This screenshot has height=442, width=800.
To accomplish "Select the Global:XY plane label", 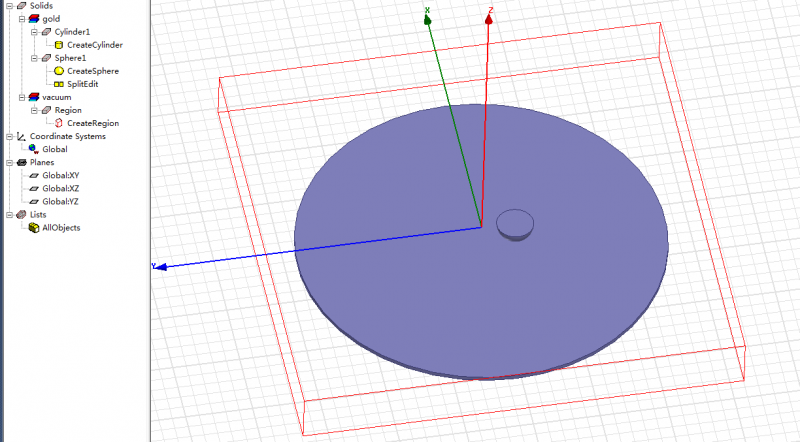I will (61, 176).
